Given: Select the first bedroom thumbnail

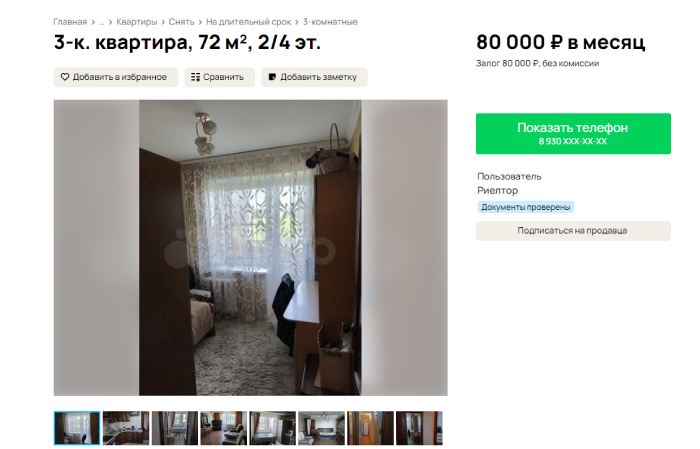Looking at the screenshot, I should (x=77, y=428).
